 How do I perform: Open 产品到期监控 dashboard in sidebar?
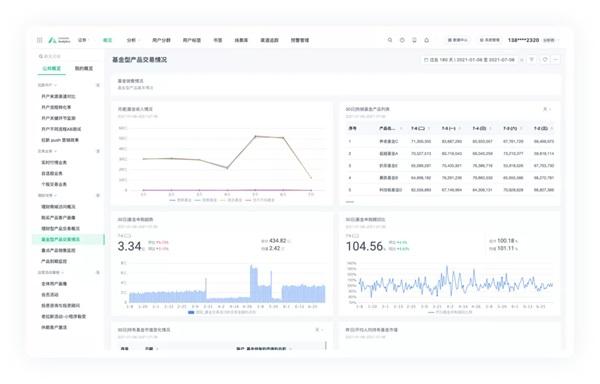(x=54, y=261)
